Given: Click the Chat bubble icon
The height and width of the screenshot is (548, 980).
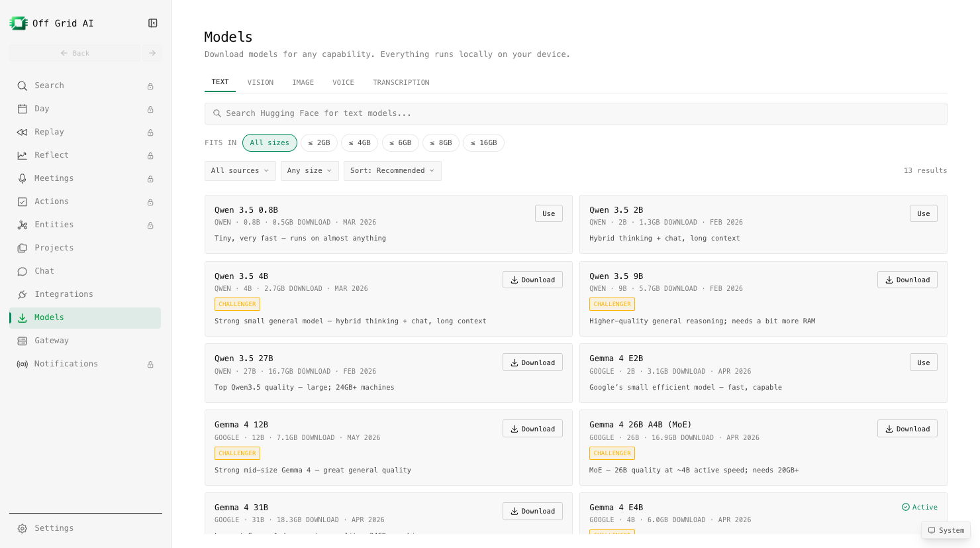Looking at the screenshot, I should [x=23, y=271].
